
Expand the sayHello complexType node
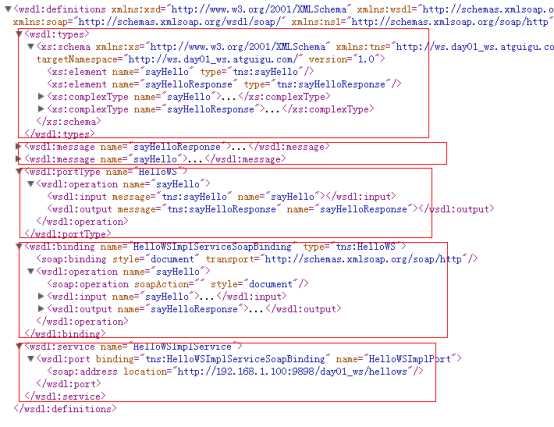click(41, 96)
